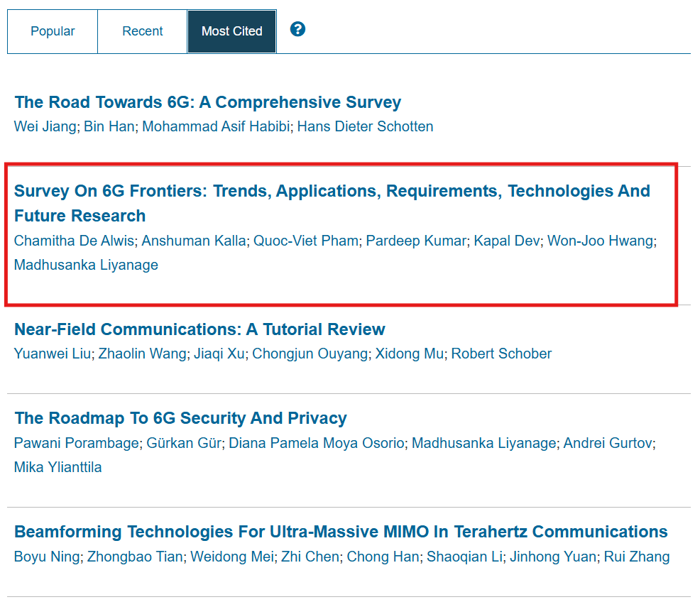View author Chongjun Ouyang
700x602 pixels.
click(x=310, y=354)
